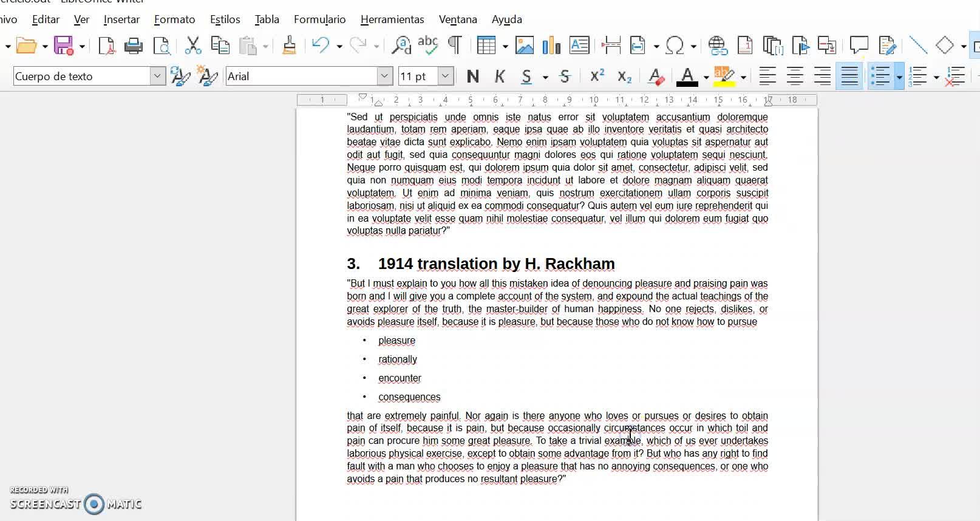980x521 pixels.
Task: Click the Clone Formatting paintbrush icon
Action: tap(289, 46)
